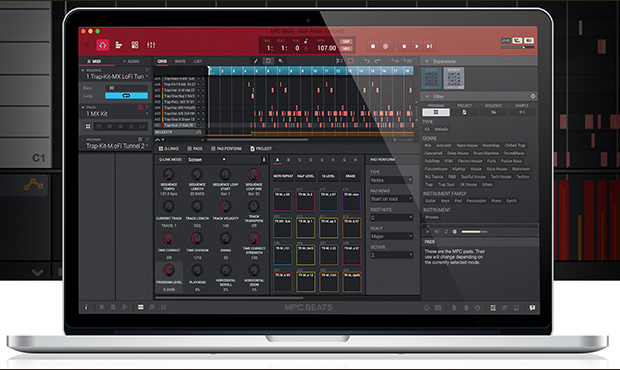The image size is (620, 370).
Task: Switch to the AUDIO tab
Action: click(x=132, y=61)
